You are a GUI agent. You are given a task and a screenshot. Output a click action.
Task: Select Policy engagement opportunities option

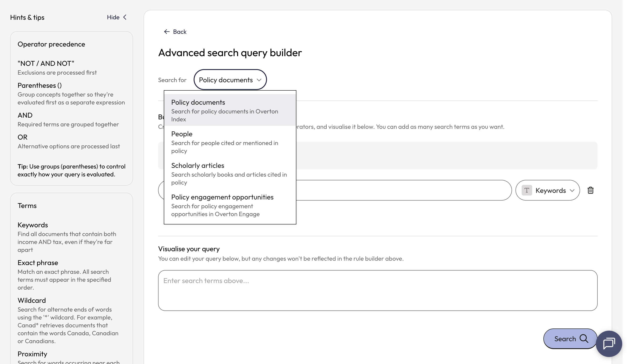tap(230, 205)
